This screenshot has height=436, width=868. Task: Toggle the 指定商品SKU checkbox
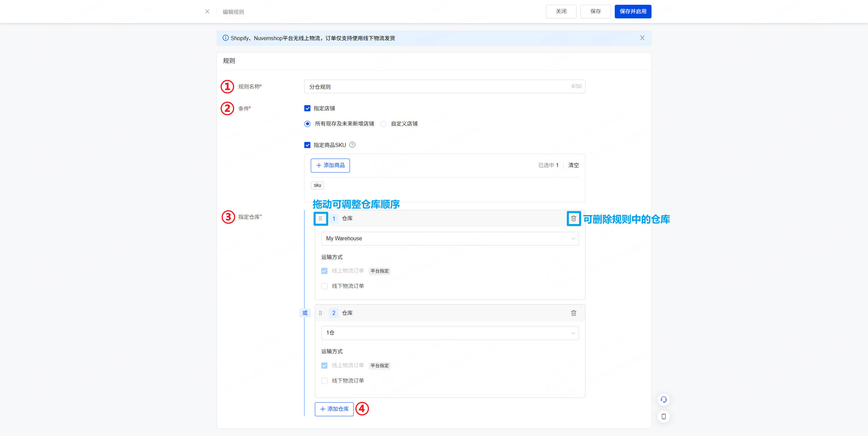pyautogui.click(x=307, y=145)
